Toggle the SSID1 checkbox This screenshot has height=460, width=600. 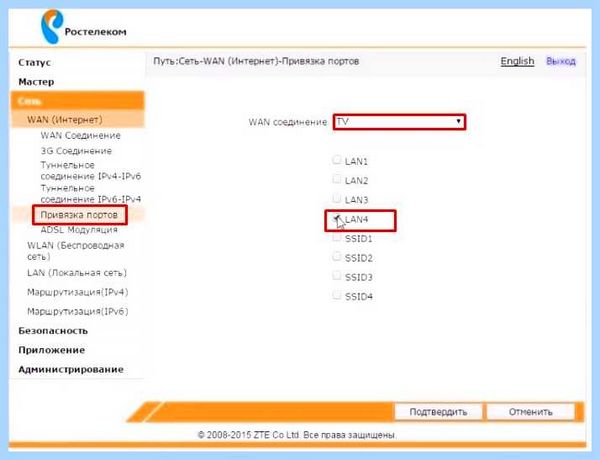[336, 237]
